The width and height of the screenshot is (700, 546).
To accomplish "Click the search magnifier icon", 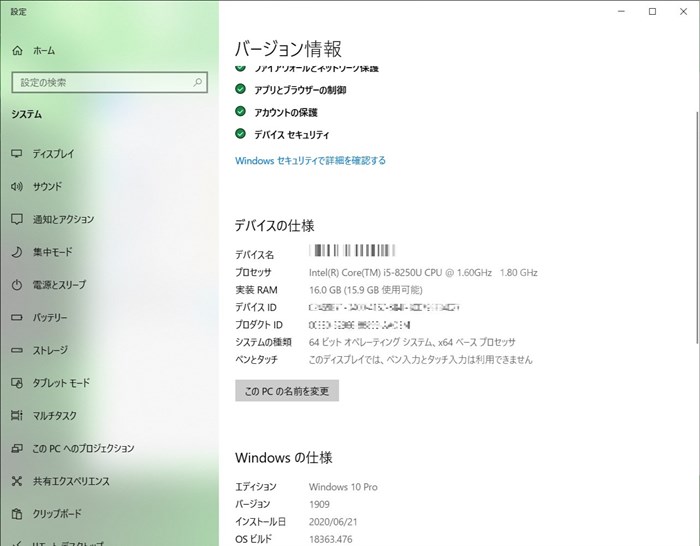I will [197, 83].
